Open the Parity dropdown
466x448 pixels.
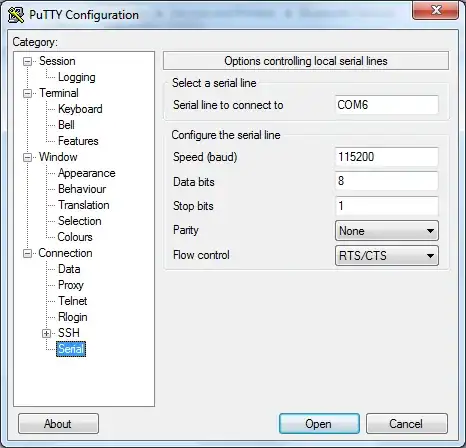[x=387, y=231]
